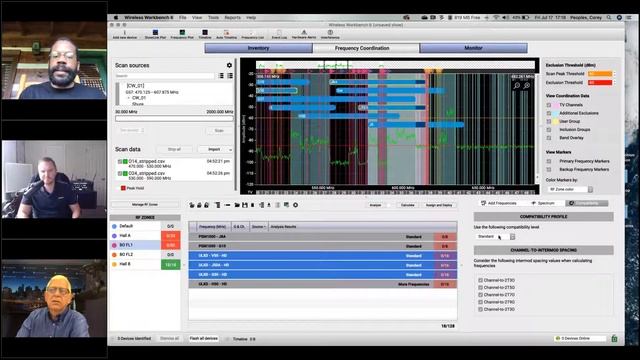640x360 pixels.
Task: Open the Hardware Alerts tool
Action: (x=304, y=34)
